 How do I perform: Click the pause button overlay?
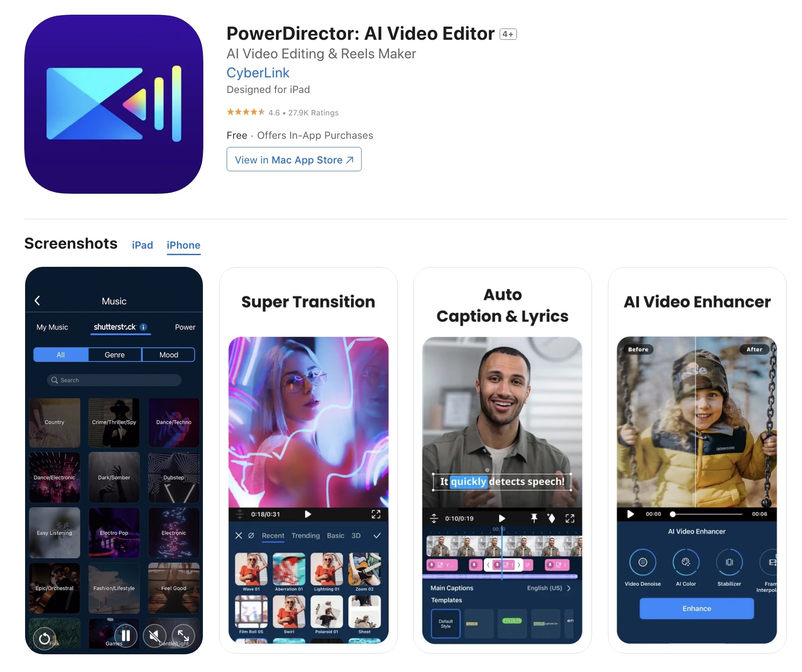[126, 636]
